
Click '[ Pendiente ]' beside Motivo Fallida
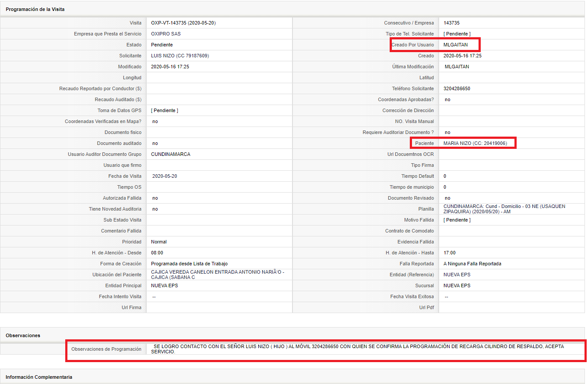pos(457,220)
